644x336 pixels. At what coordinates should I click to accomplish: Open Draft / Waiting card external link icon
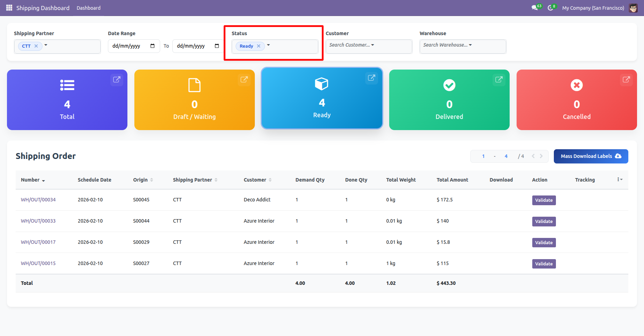244,79
